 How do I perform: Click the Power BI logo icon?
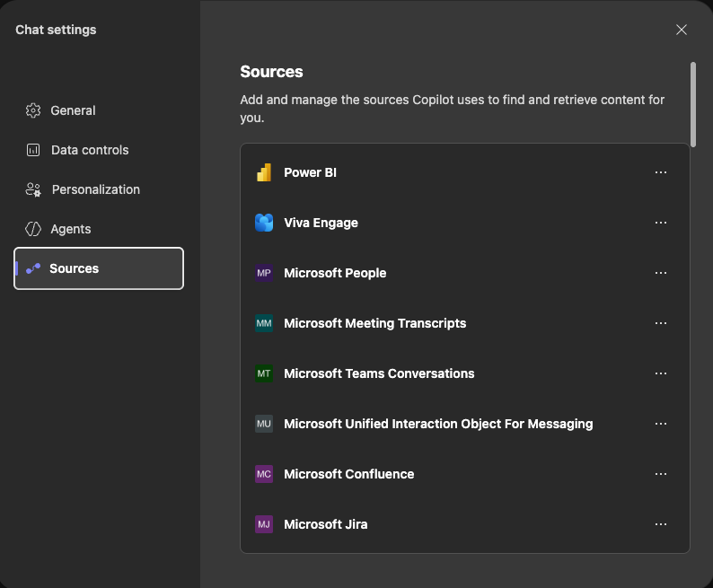pos(264,172)
